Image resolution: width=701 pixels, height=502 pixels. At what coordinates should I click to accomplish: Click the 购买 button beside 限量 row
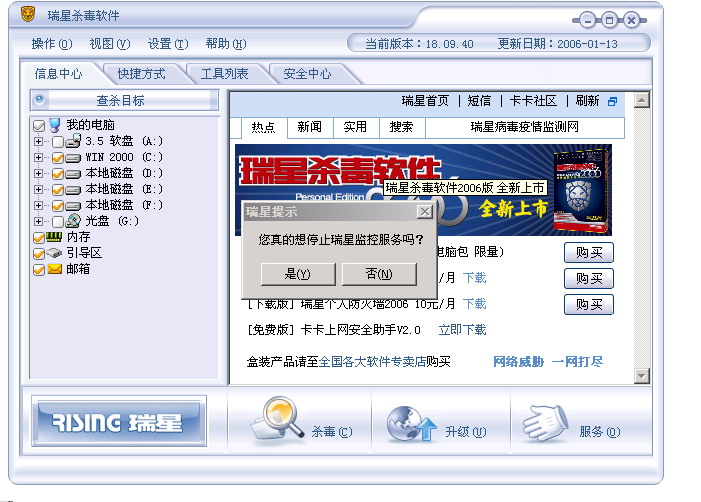pos(589,253)
